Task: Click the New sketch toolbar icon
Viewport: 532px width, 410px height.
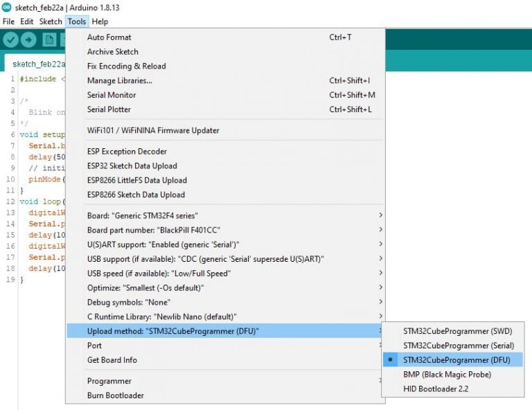Action: click(x=48, y=39)
